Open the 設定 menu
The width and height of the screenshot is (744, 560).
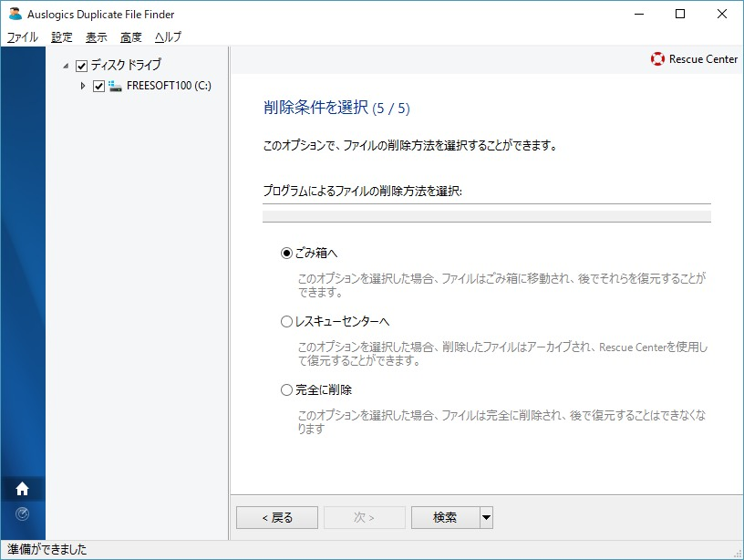[x=62, y=36]
